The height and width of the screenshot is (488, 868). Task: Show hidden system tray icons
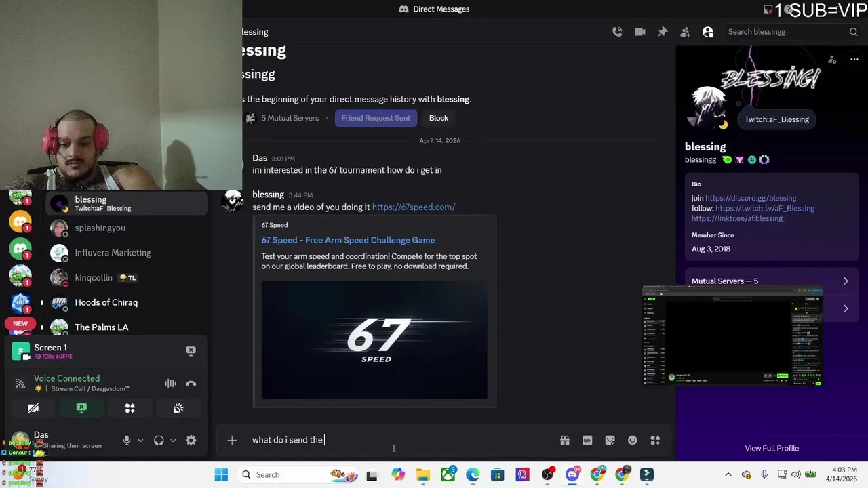coord(728,475)
